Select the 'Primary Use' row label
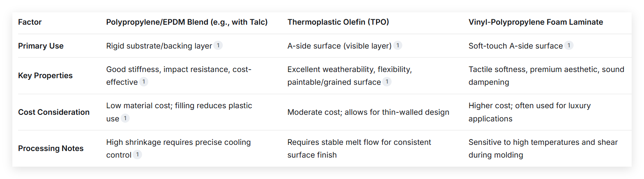This screenshot has height=179, width=644. [x=41, y=46]
